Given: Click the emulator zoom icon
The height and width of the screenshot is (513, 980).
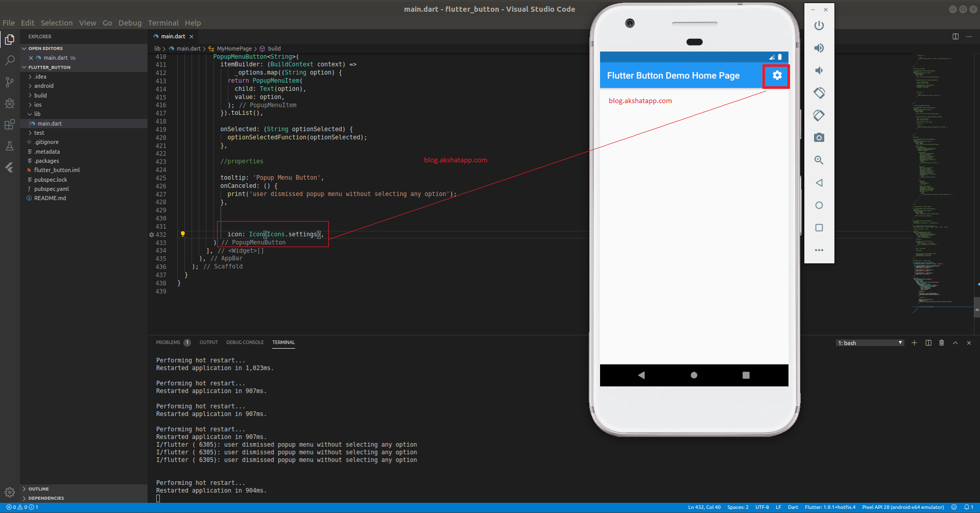Looking at the screenshot, I should pyautogui.click(x=819, y=160).
